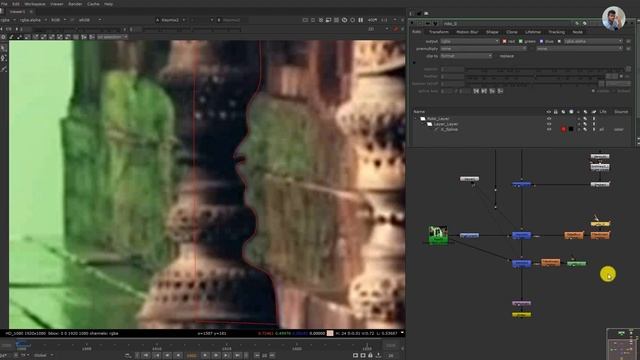Toggle the red channel checkbox

(504, 41)
